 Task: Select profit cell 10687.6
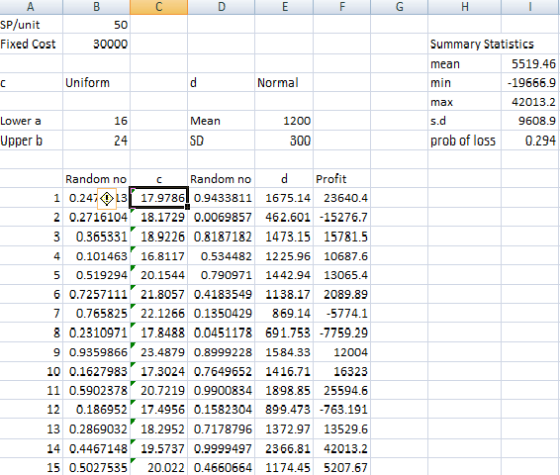click(x=342, y=256)
